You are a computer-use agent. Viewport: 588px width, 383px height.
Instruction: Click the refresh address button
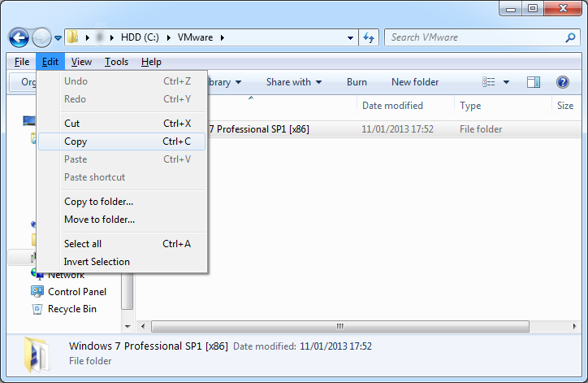point(370,37)
